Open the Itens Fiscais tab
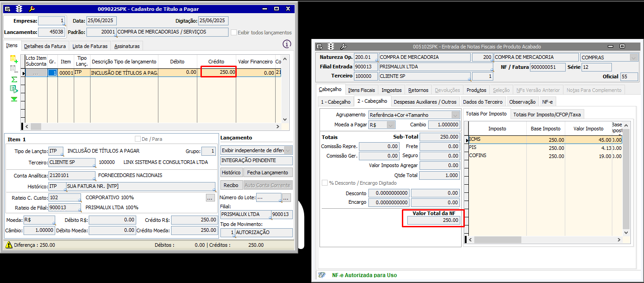This screenshot has height=283, width=644. tap(362, 90)
